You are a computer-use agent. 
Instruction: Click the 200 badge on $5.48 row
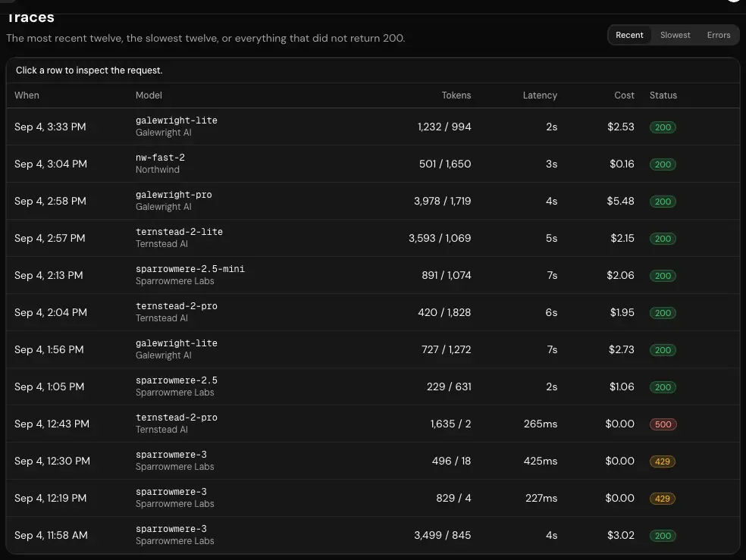tap(663, 202)
